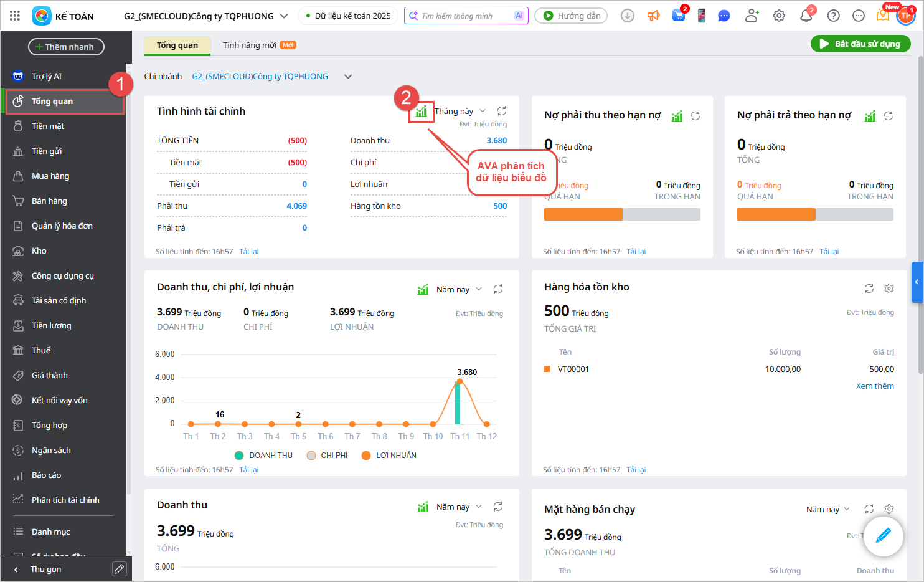
Task: Open Bán hàng in the sidebar
Action: tap(49, 201)
